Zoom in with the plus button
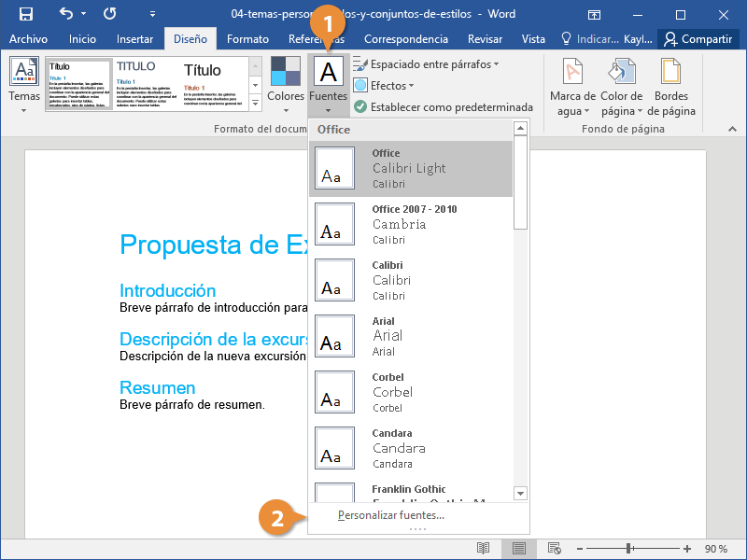The image size is (747, 560). pos(687,549)
